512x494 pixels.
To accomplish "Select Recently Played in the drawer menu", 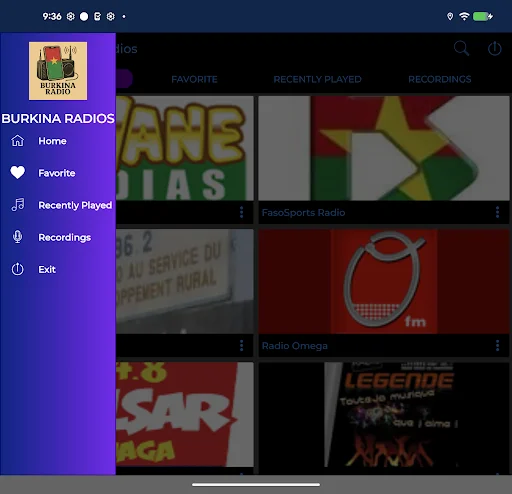I will [x=58, y=205].
